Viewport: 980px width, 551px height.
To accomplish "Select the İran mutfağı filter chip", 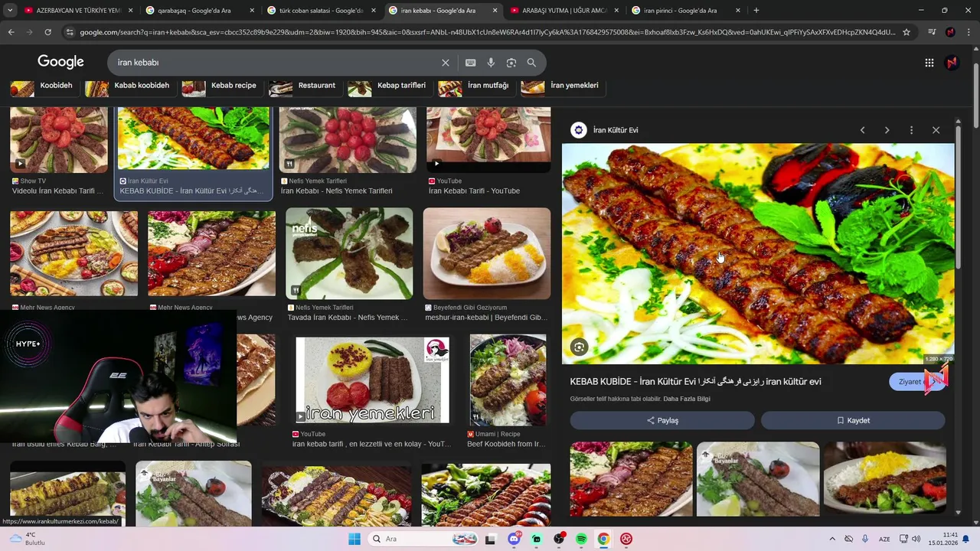I will click(475, 86).
